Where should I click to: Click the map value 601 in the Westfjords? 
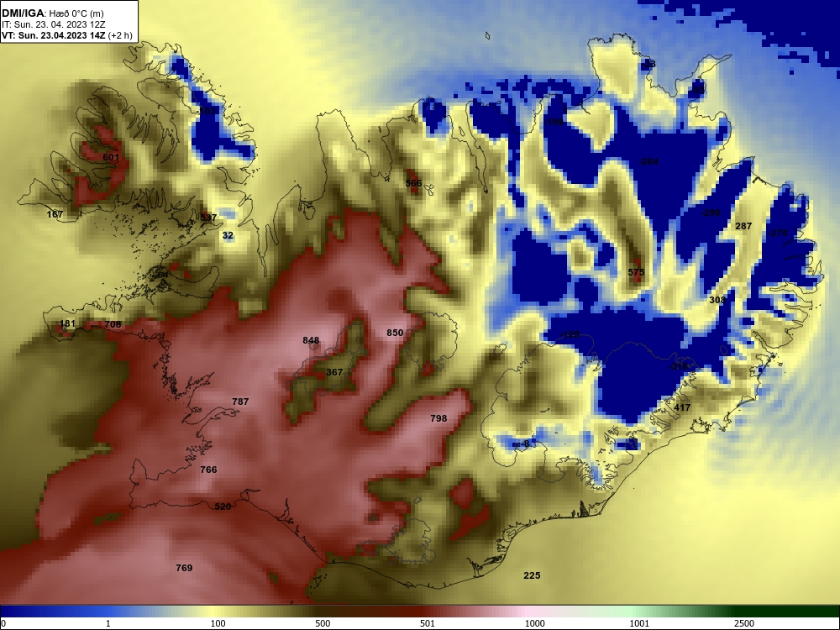coord(111,158)
